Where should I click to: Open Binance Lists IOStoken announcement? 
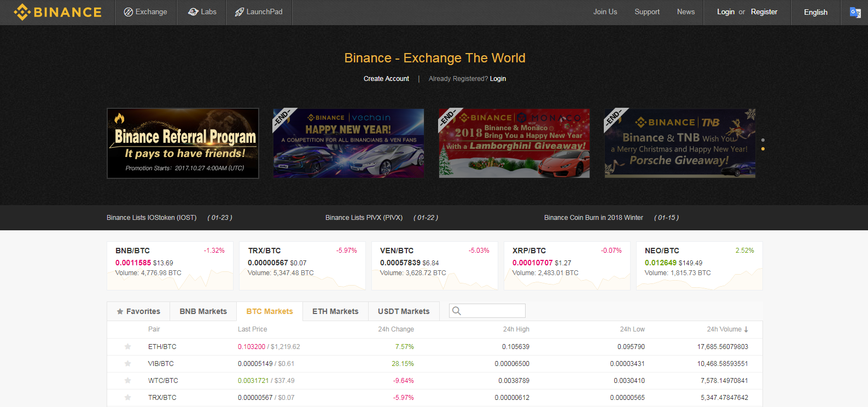tap(152, 218)
